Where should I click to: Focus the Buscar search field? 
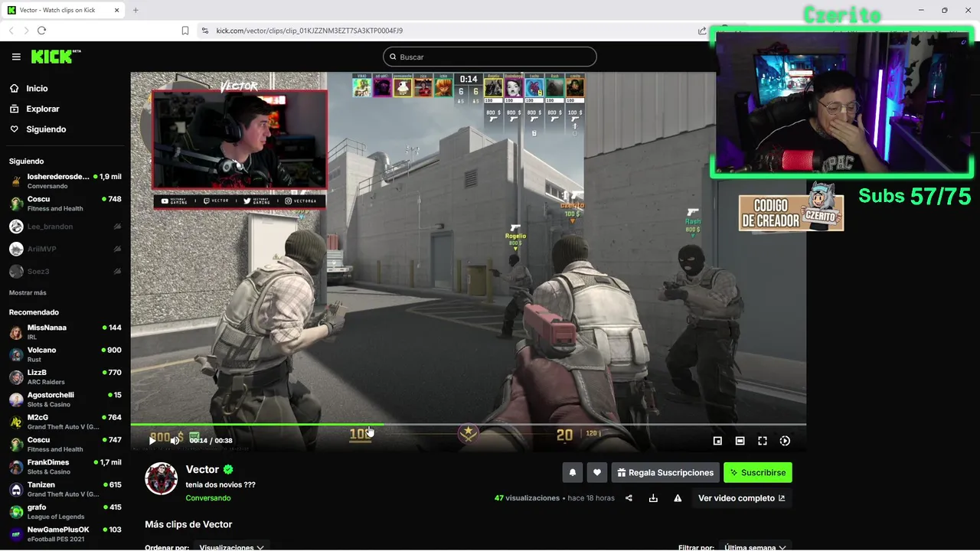pyautogui.click(x=490, y=57)
